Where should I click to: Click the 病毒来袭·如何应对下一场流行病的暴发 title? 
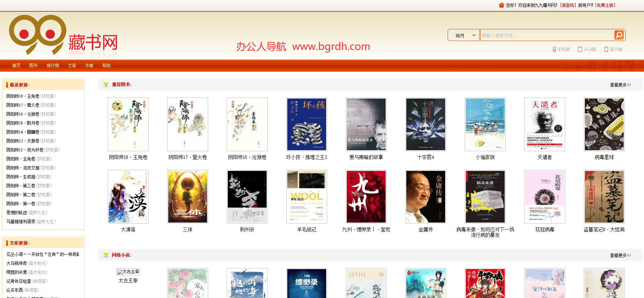(x=485, y=232)
